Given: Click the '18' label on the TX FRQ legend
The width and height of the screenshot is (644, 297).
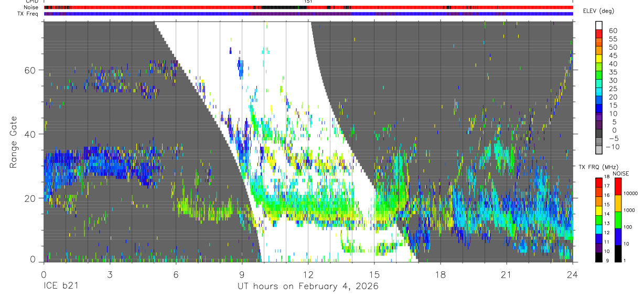Looking at the screenshot, I should (607, 177).
